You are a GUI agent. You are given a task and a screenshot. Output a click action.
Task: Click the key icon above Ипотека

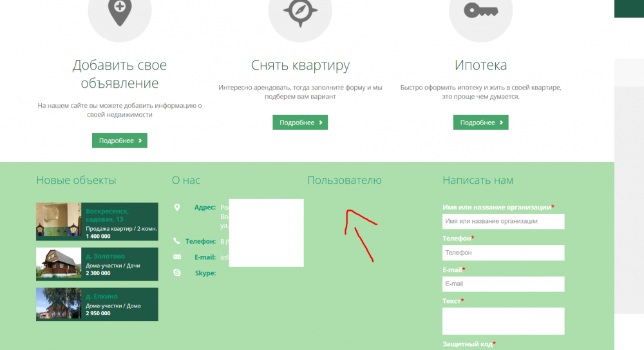point(480,11)
